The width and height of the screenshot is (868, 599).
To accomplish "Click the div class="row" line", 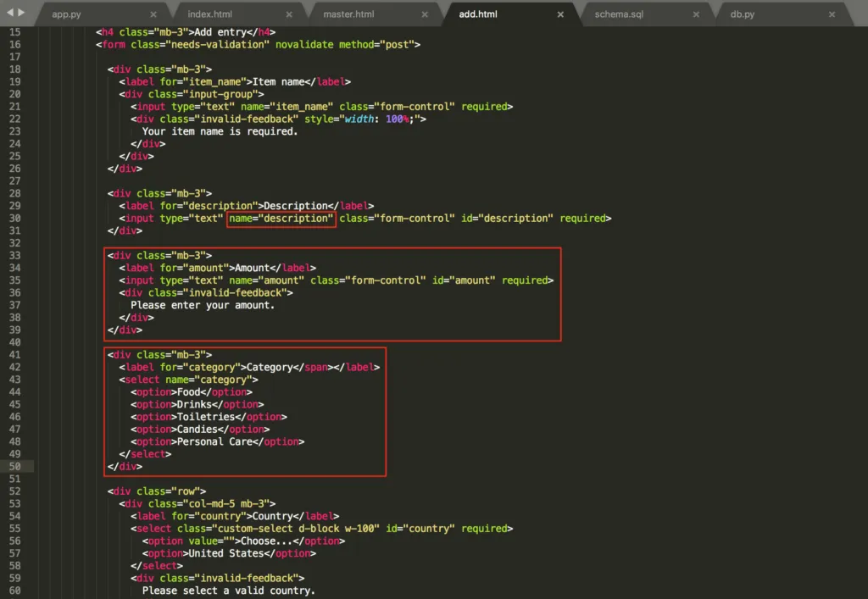I will [x=157, y=491].
